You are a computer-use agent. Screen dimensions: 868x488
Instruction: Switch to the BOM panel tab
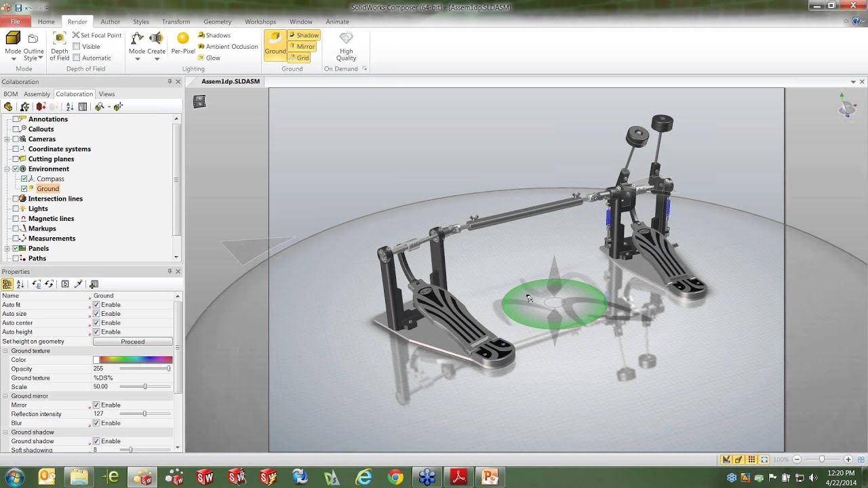click(10, 94)
